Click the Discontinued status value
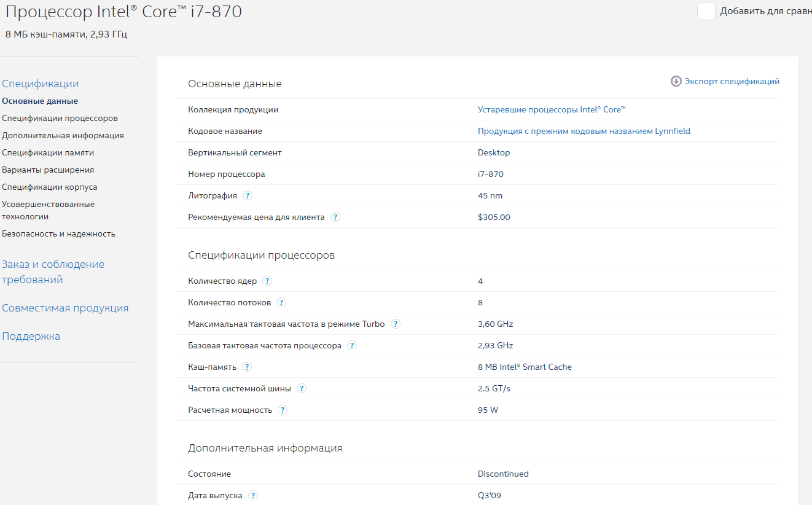The height and width of the screenshot is (505, 812). click(x=503, y=474)
